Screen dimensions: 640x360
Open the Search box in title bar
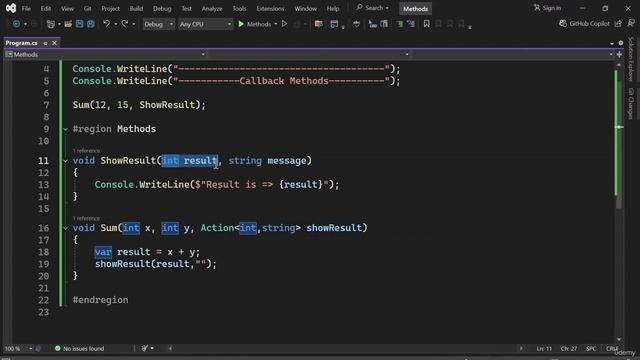click(x=372, y=8)
